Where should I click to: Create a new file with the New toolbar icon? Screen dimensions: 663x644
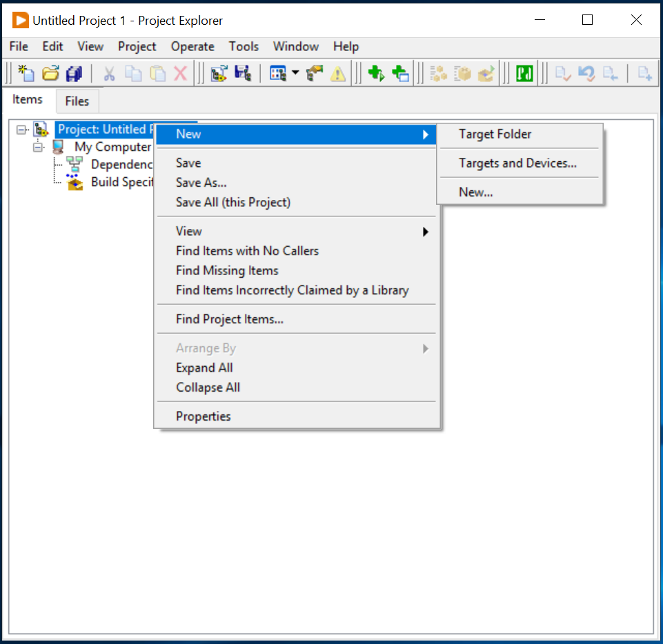click(x=26, y=72)
